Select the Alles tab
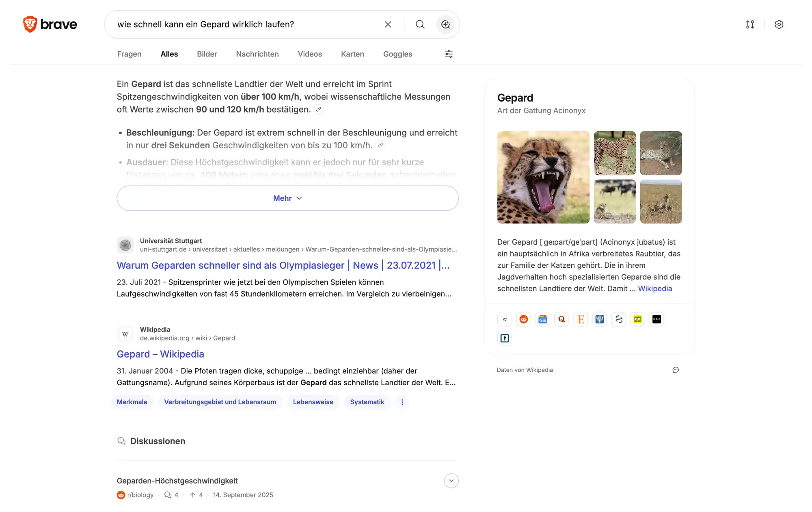 169,54
